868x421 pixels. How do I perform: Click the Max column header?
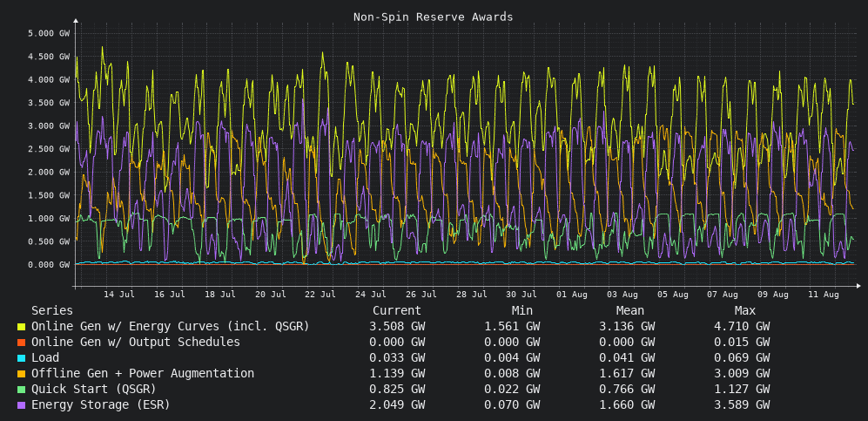click(x=745, y=311)
